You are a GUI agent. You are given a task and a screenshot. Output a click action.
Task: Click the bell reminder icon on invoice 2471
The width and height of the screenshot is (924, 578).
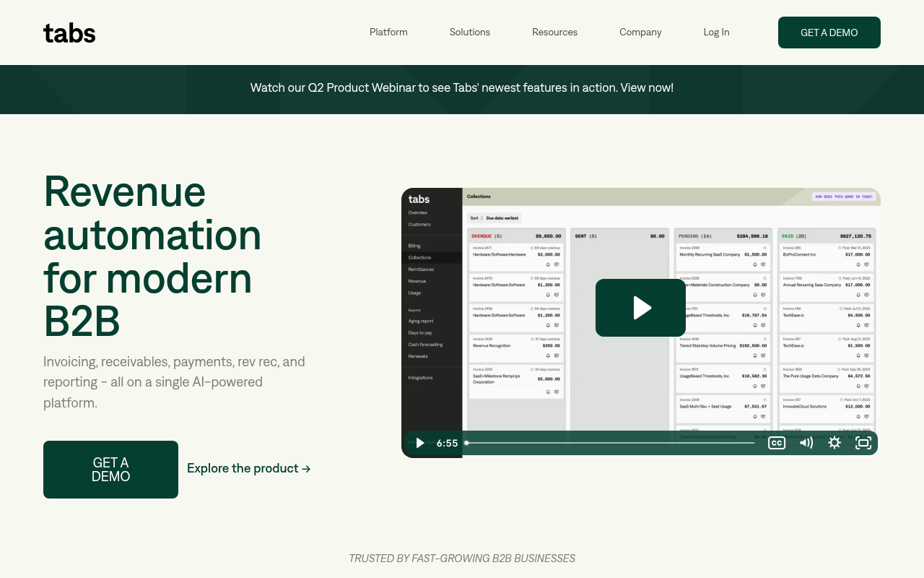point(548,264)
